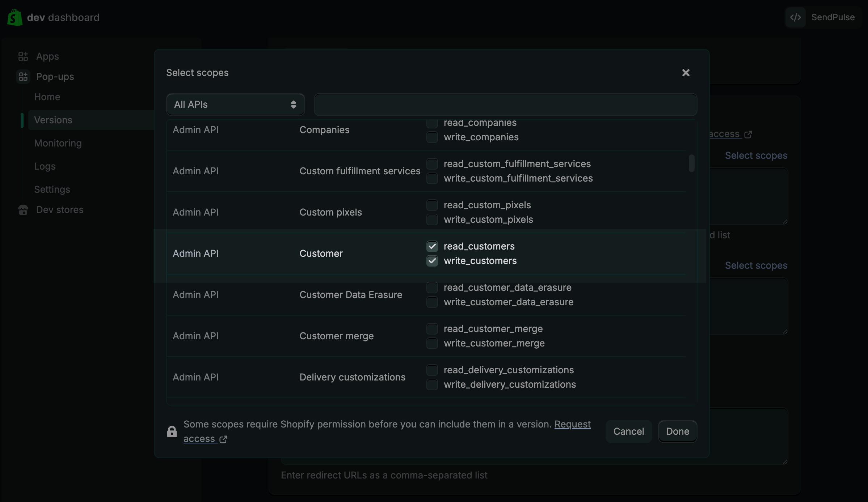Click the Shopify bag logo

pyautogui.click(x=15, y=17)
